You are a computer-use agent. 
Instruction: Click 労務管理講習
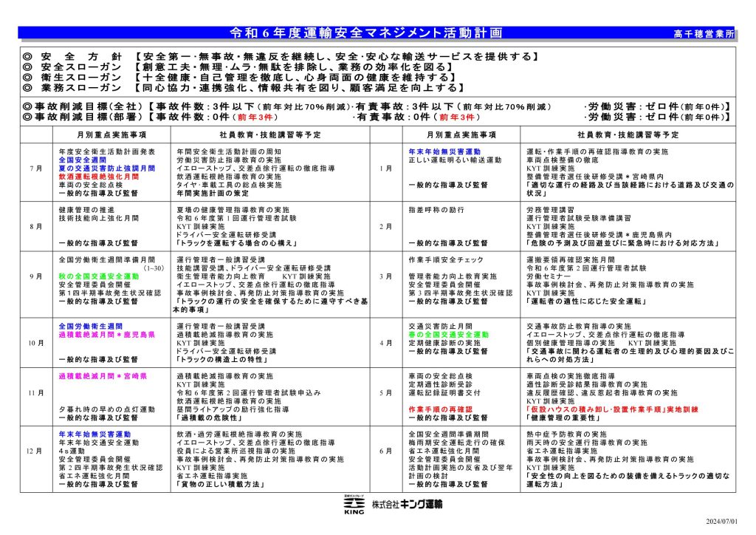550,210
